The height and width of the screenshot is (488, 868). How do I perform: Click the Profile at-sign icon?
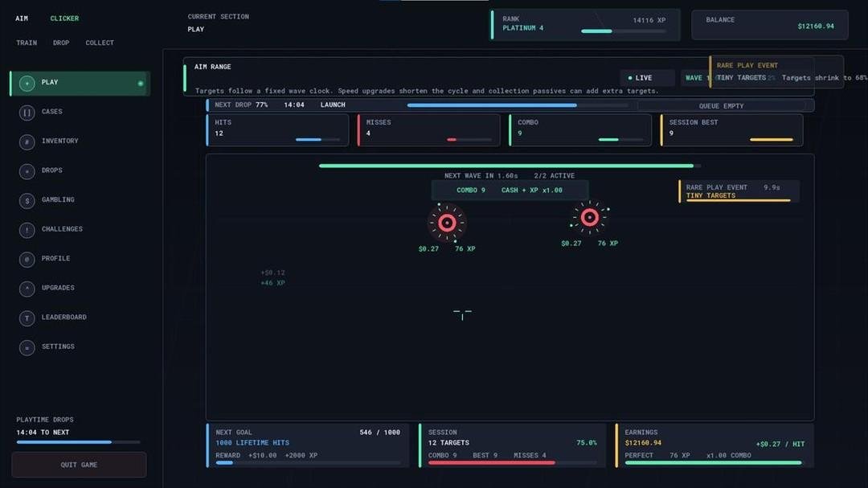[x=27, y=259]
